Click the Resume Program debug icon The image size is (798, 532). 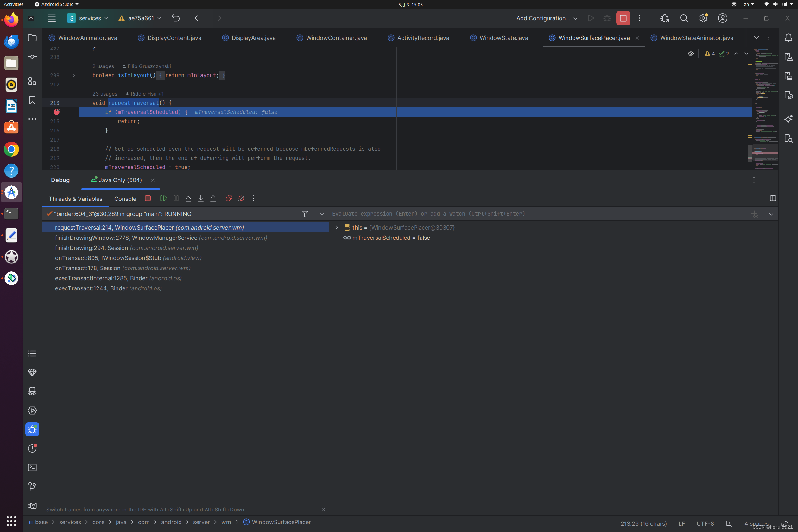[163, 199]
